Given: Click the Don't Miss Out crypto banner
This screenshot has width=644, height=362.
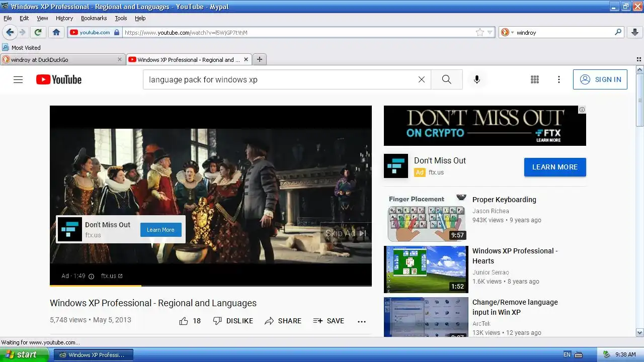Looking at the screenshot, I should click(485, 126).
